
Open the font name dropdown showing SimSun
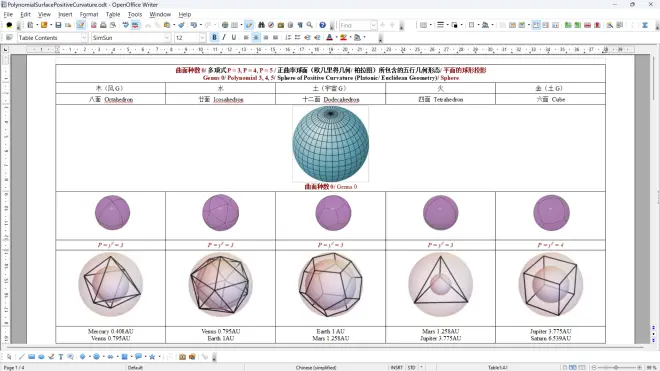(167, 37)
